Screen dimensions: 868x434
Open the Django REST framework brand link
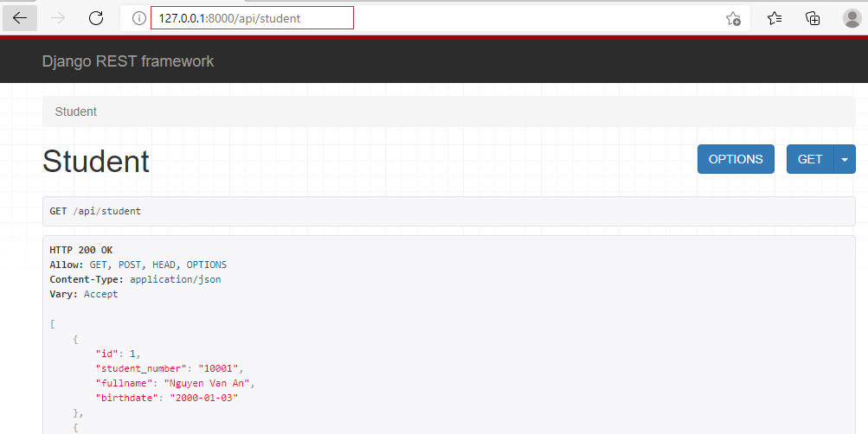(x=128, y=61)
